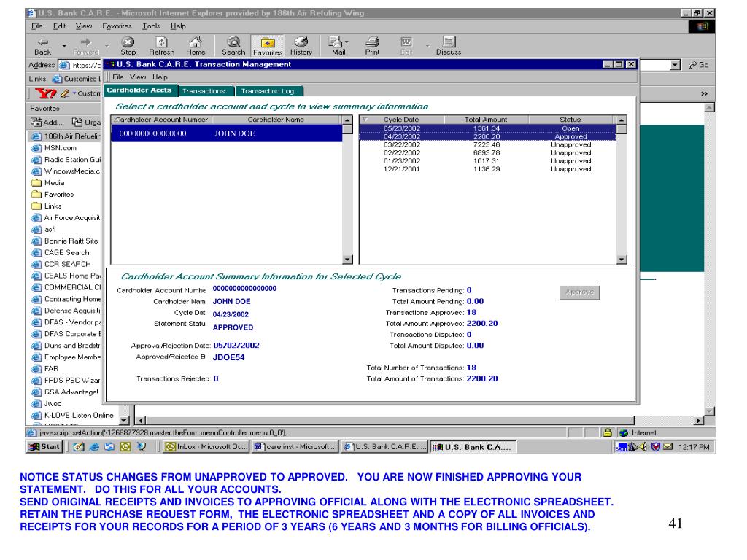The image size is (747, 560).
Task: Click the Back arrow in IE toolbar
Action: click(x=42, y=46)
